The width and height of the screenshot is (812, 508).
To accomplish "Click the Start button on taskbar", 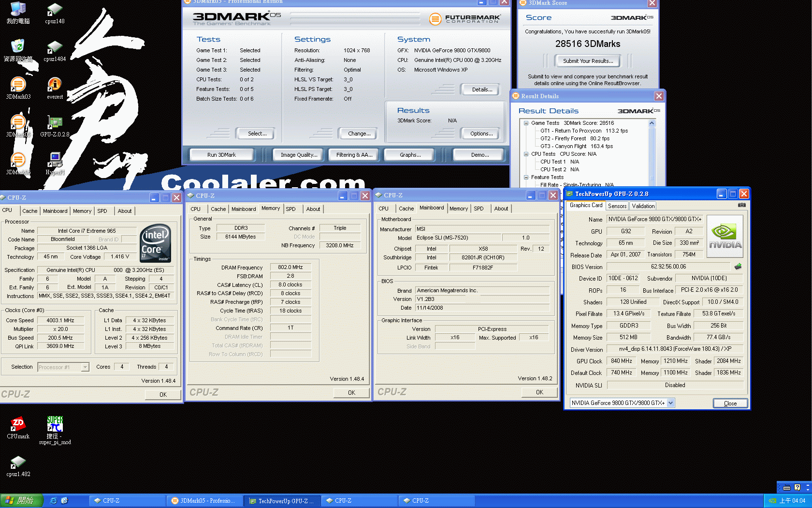I will (22, 501).
